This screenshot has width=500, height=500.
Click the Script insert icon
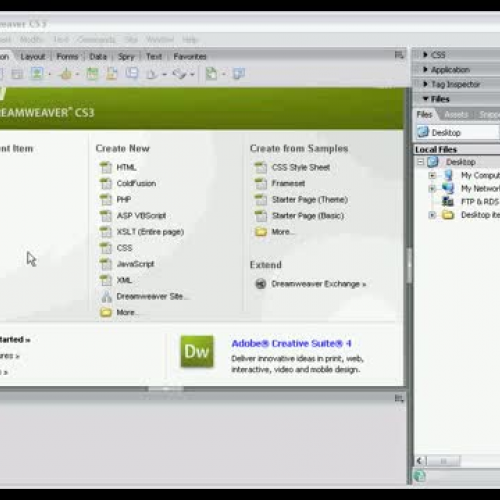coord(179,74)
